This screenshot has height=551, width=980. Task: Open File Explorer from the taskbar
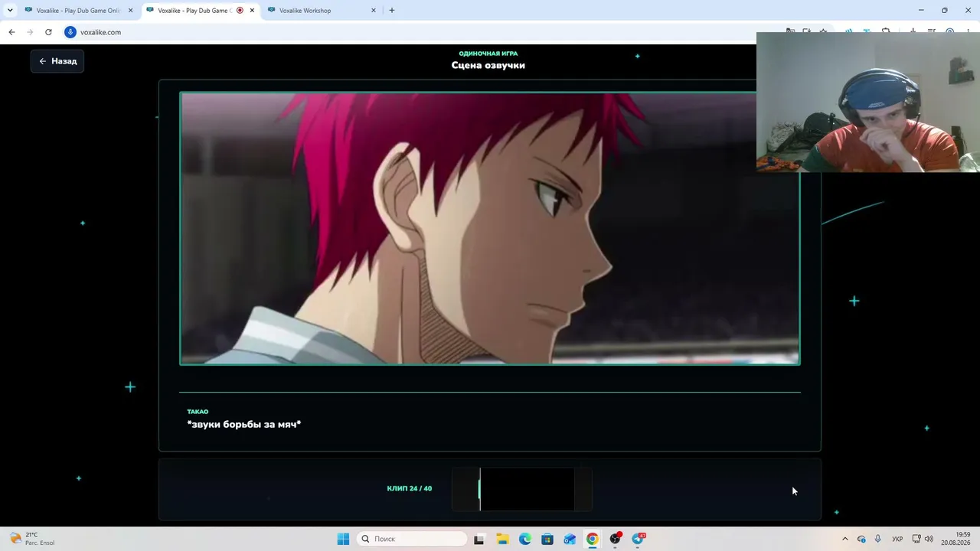[502, 539]
